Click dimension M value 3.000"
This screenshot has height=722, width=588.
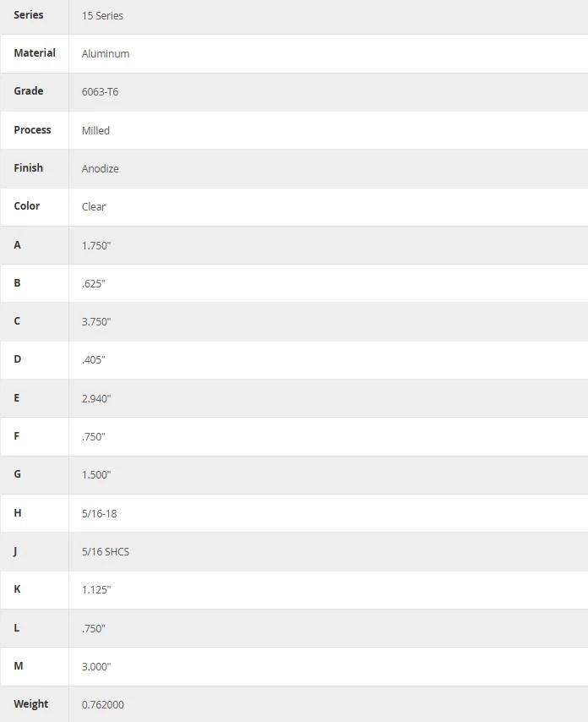click(x=96, y=667)
